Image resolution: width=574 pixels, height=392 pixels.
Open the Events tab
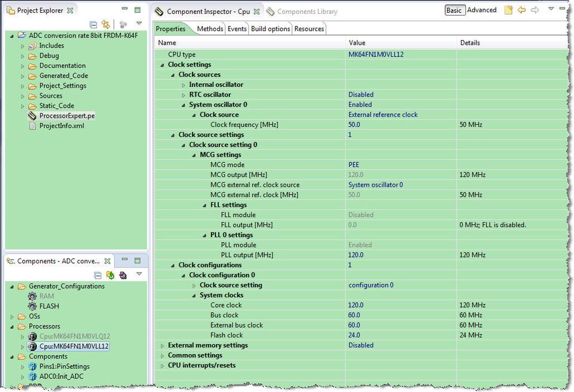pyautogui.click(x=237, y=29)
